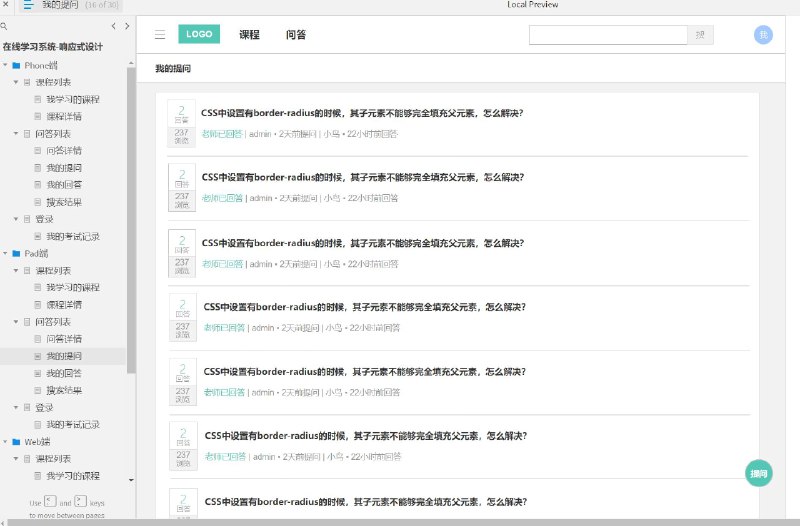The height and width of the screenshot is (526, 800).
Task: Open 搜索结果 page under Phone端
Action: [64, 202]
